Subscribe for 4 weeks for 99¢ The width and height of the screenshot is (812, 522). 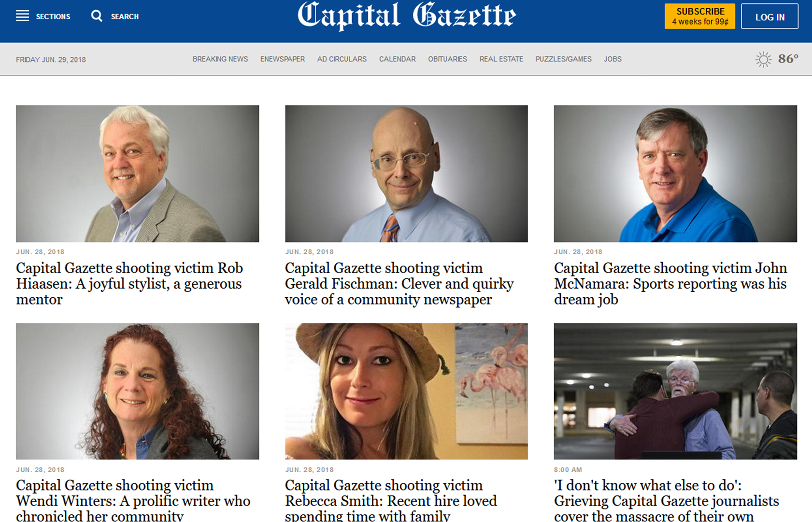click(700, 16)
